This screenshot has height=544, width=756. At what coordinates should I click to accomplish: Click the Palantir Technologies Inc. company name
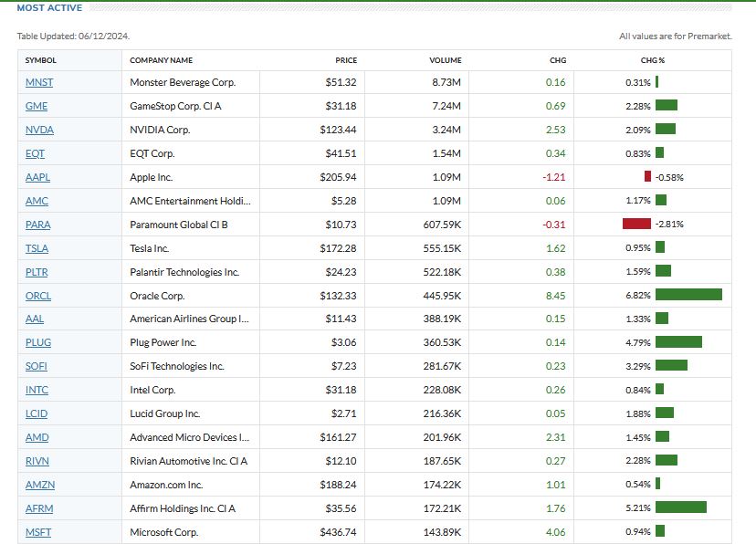[184, 272]
